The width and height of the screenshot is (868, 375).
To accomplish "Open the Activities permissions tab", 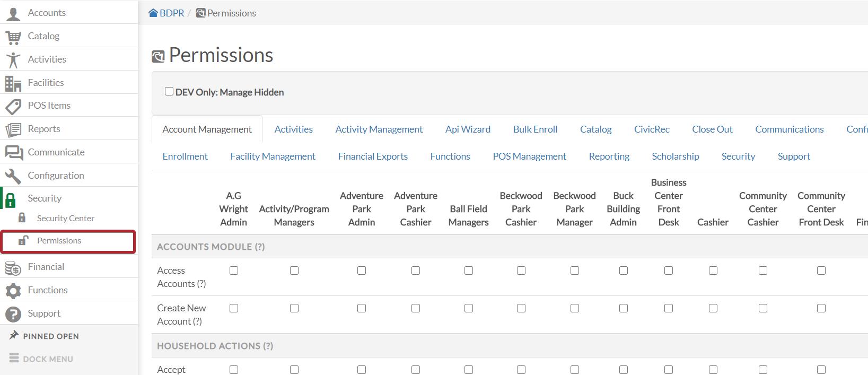I will pyautogui.click(x=294, y=129).
